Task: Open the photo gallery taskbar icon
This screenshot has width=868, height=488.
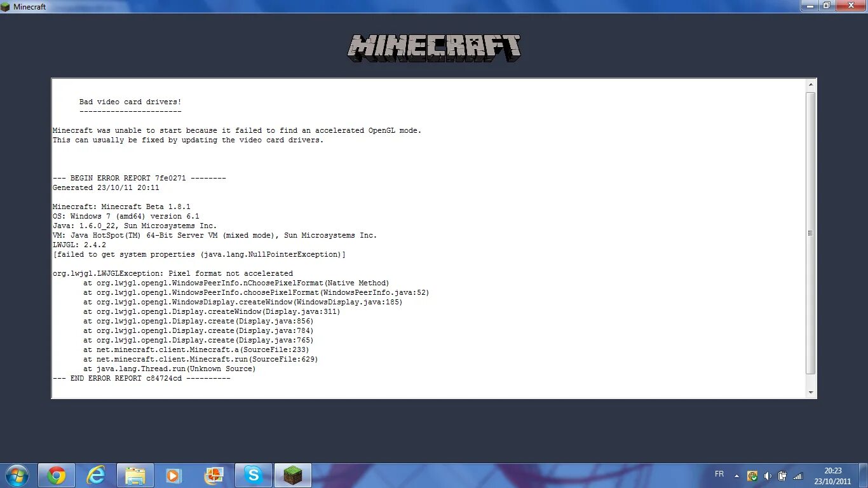Action: pos(214,475)
